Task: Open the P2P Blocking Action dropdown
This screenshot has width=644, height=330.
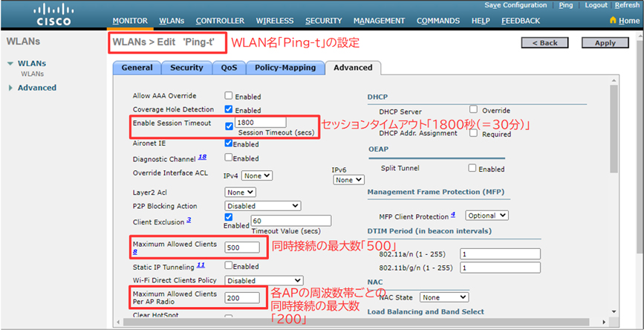Action: click(262, 206)
